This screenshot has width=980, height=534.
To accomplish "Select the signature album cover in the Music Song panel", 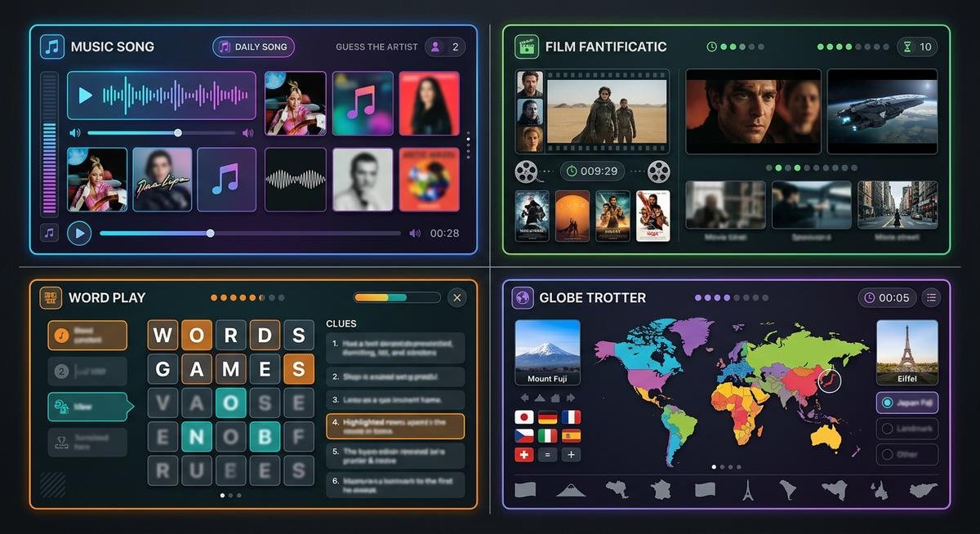I will tap(162, 179).
